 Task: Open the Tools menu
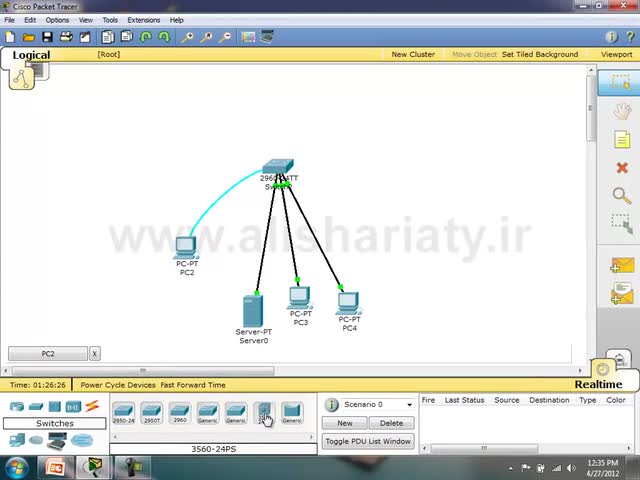110,20
